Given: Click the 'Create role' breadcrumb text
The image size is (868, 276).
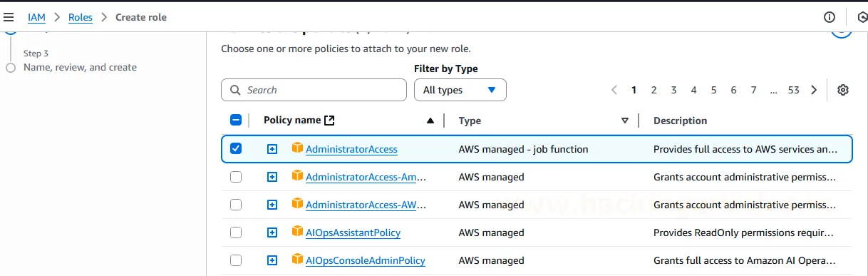Looking at the screenshot, I should (x=141, y=17).
